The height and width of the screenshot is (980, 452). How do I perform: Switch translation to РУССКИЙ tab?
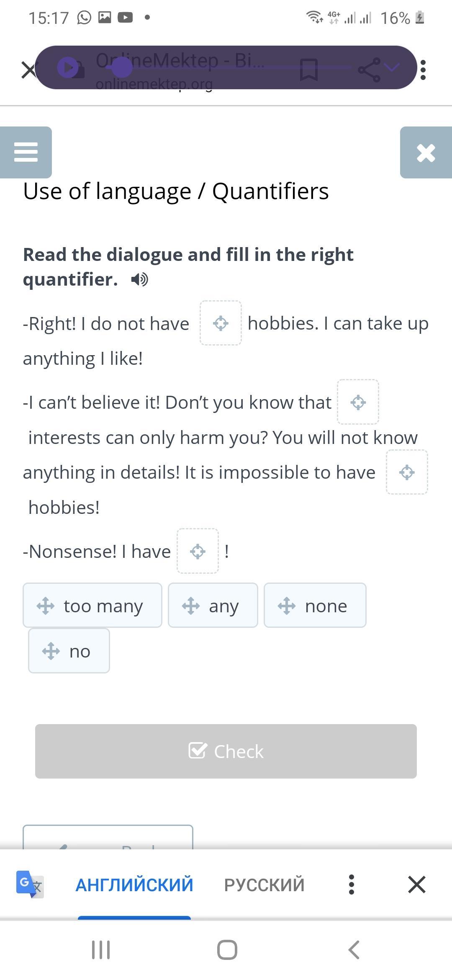tap(264, 885)
